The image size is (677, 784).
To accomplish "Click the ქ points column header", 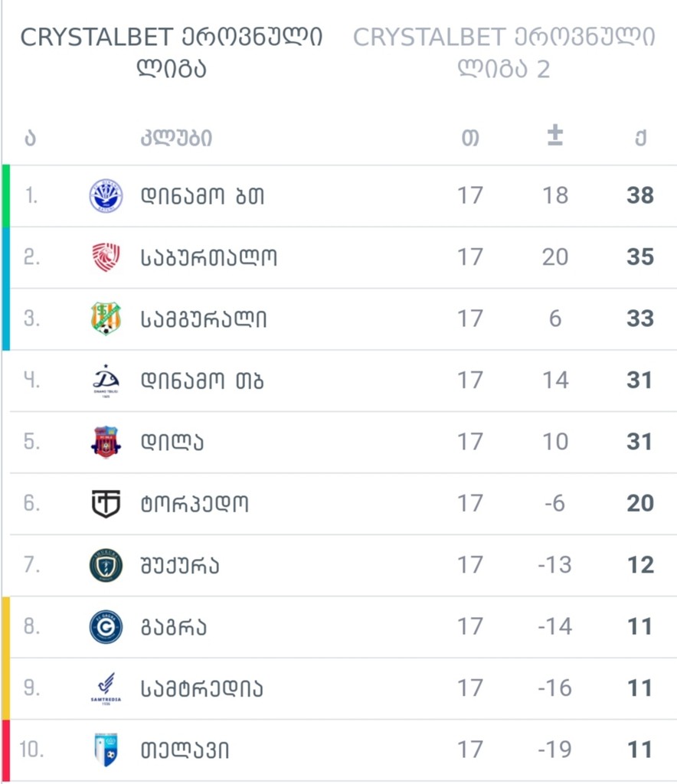I will pyautogui.click(x=640, y=139).
